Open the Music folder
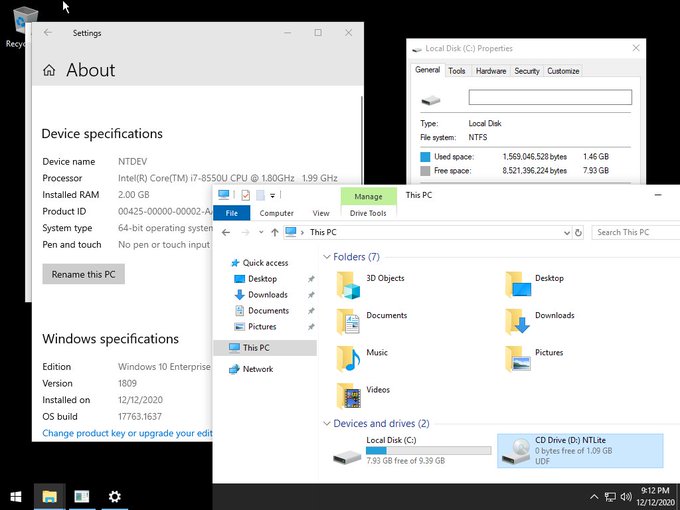Screen dimensions: 680x510 pyautogui.click(x=363, y=359)
